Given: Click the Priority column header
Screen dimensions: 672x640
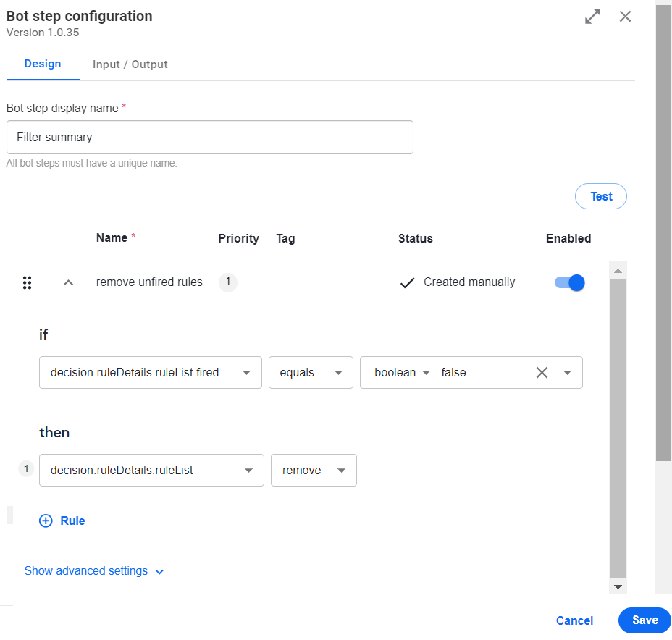Looking at the screenshot, I should pos(239,239).
